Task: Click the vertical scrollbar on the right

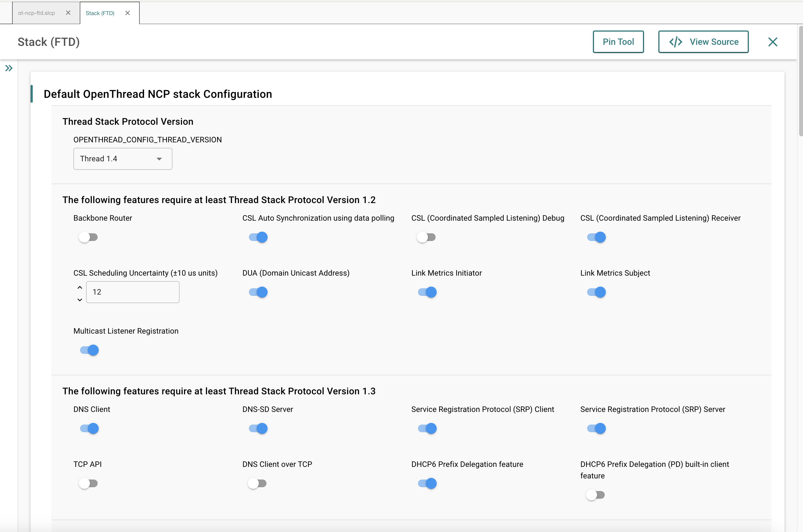Action: 800,81
